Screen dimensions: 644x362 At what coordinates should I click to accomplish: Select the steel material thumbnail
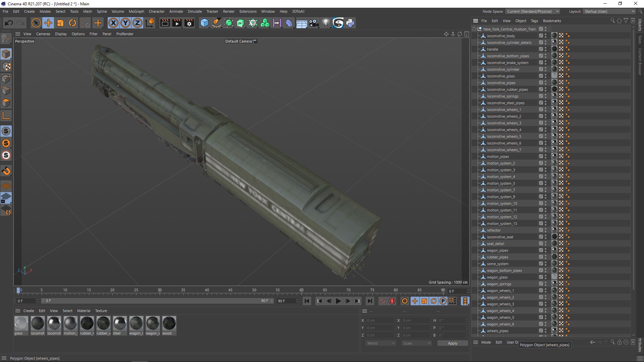120,323
